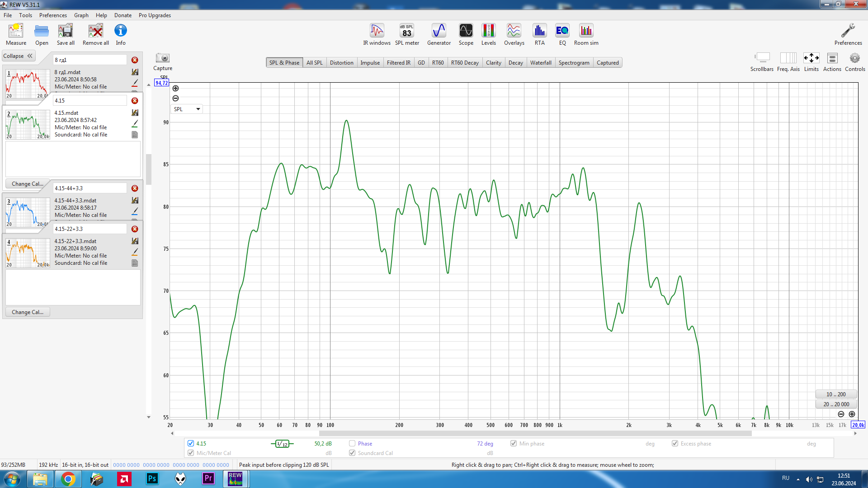Open graph Controls gear

point(854,59)
